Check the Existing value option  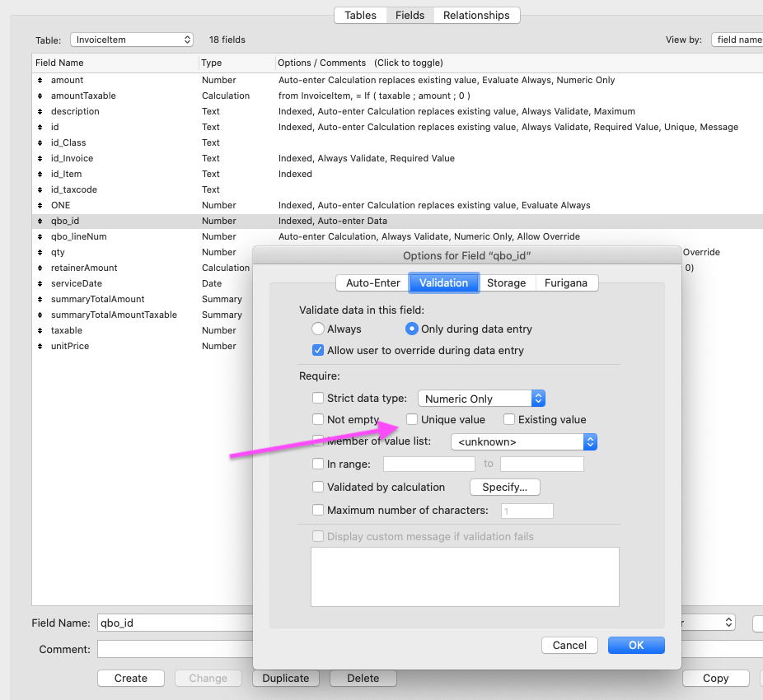click(509, 419)
